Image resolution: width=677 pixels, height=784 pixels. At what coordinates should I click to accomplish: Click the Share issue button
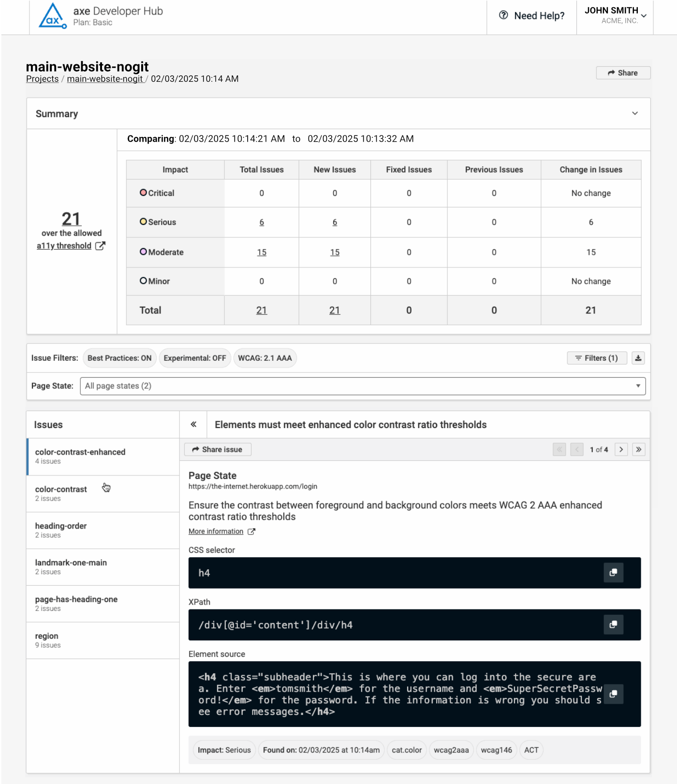pos(218,449)
